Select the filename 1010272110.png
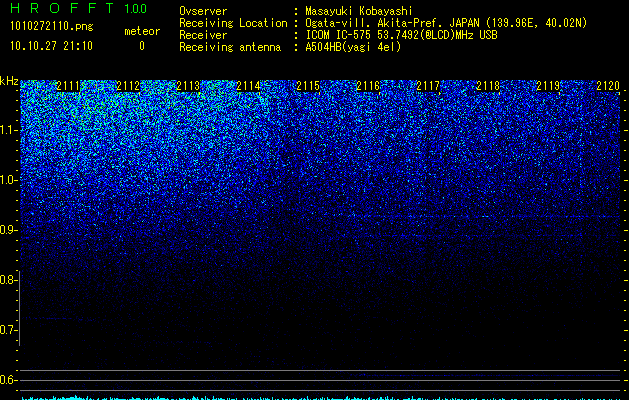The image size is (629, 400). pos(51,27)
